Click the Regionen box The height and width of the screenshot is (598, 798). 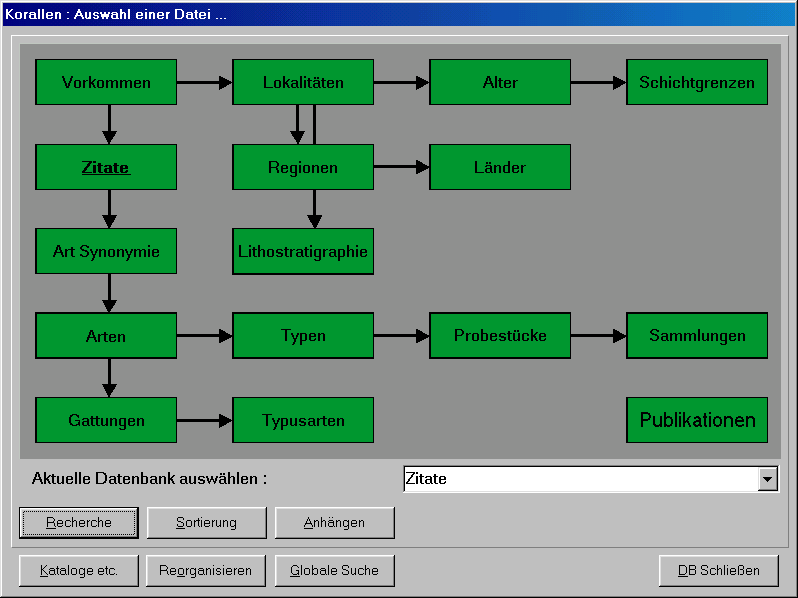(x=303, y=167)
